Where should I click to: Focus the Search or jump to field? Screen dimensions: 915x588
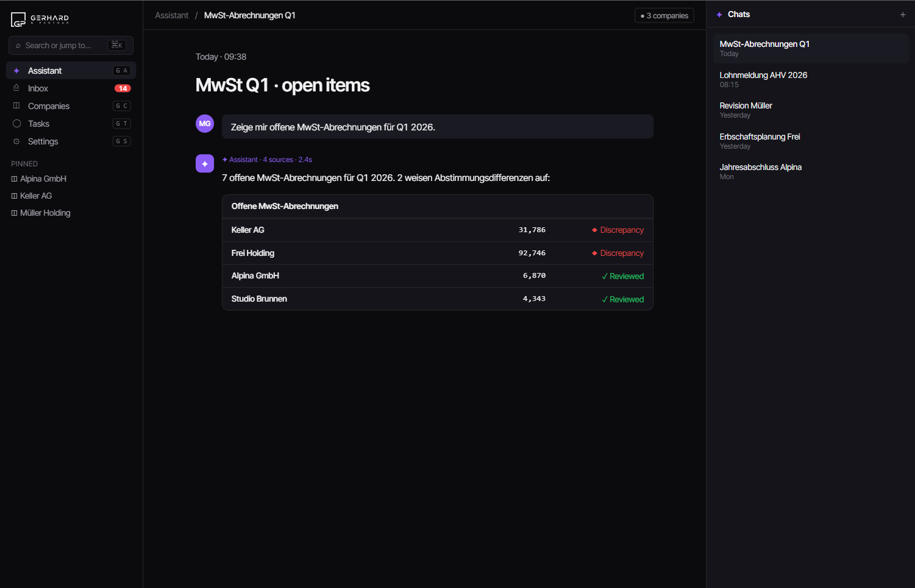(x=71, y=45)
